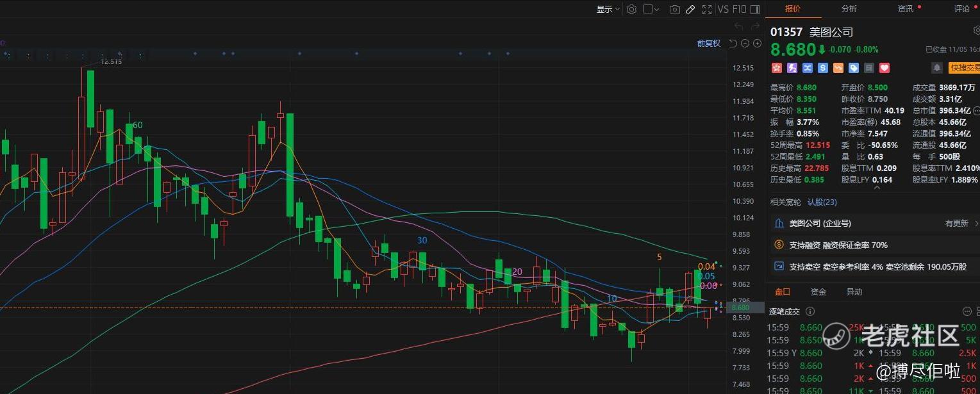Set a price alert with bell icon
This screenshot has height=394, width=980.
(x=936, y=68)
